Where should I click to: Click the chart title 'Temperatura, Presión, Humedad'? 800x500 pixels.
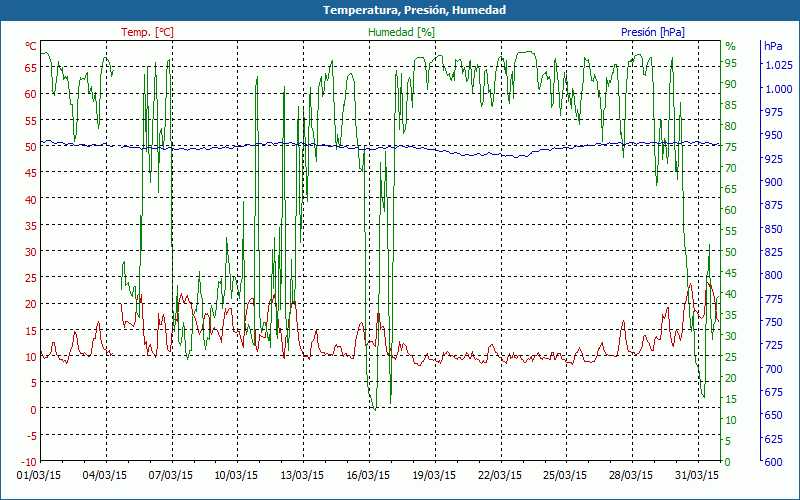(x=414, y=10)
